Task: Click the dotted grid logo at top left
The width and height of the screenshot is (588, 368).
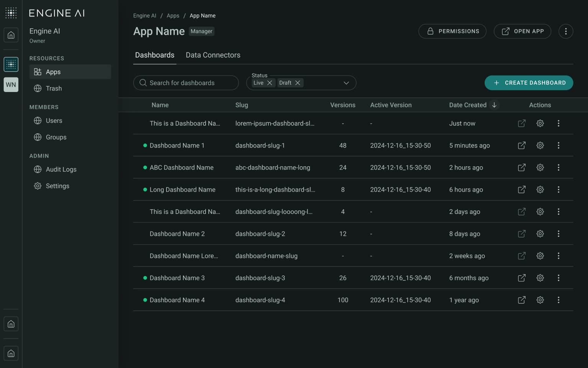Action: pyautogui.click(x=11, y=13)
